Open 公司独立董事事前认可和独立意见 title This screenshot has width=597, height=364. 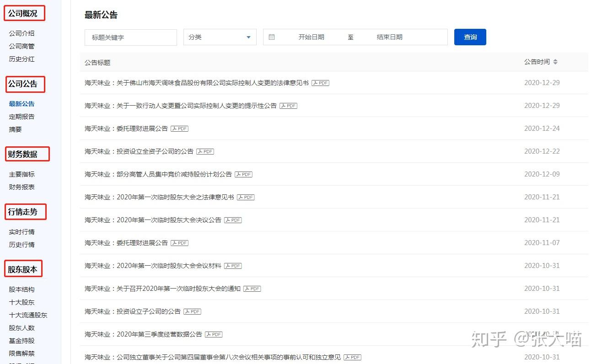coord(213,357)
